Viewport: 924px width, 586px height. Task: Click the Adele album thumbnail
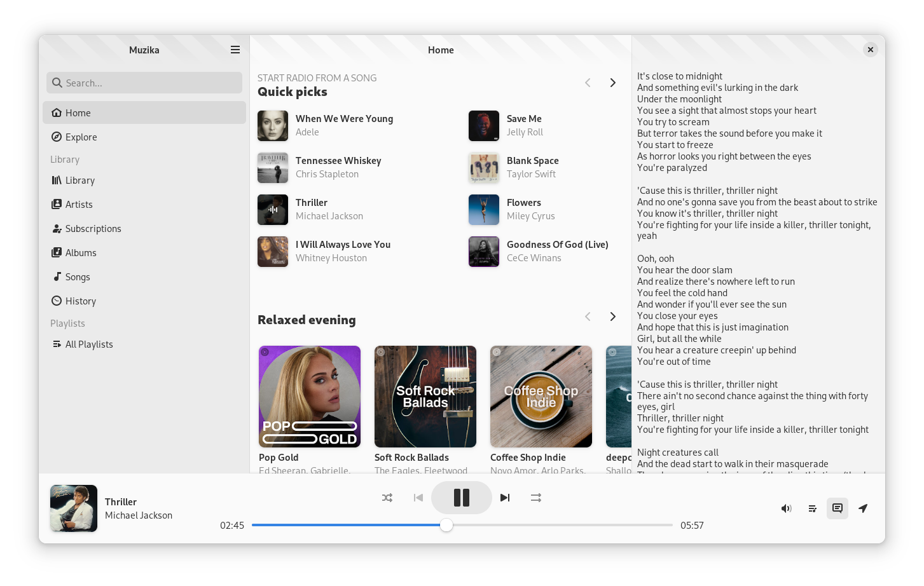[x=273, y=126]
